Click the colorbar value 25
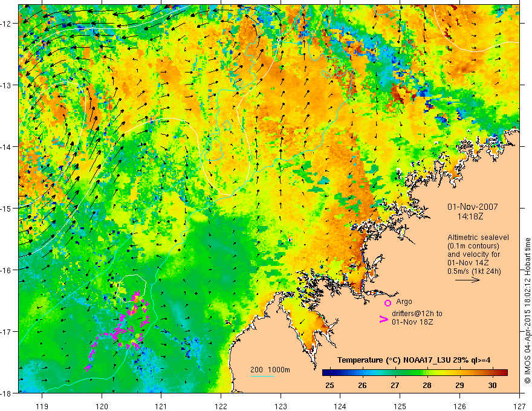 (329, 385)
